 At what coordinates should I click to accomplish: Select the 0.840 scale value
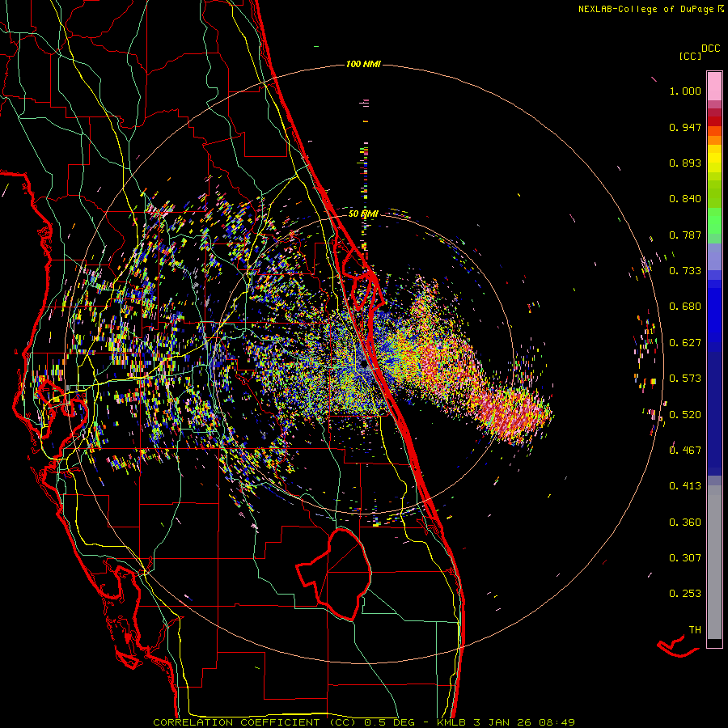tap(685, 199)
